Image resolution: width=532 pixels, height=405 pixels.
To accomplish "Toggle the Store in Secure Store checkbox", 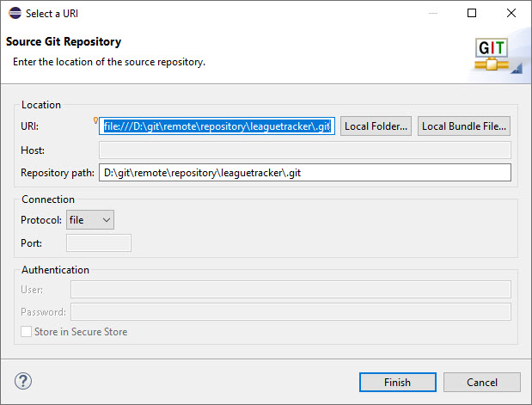I will pyautogui.click(x=28, y=331).
